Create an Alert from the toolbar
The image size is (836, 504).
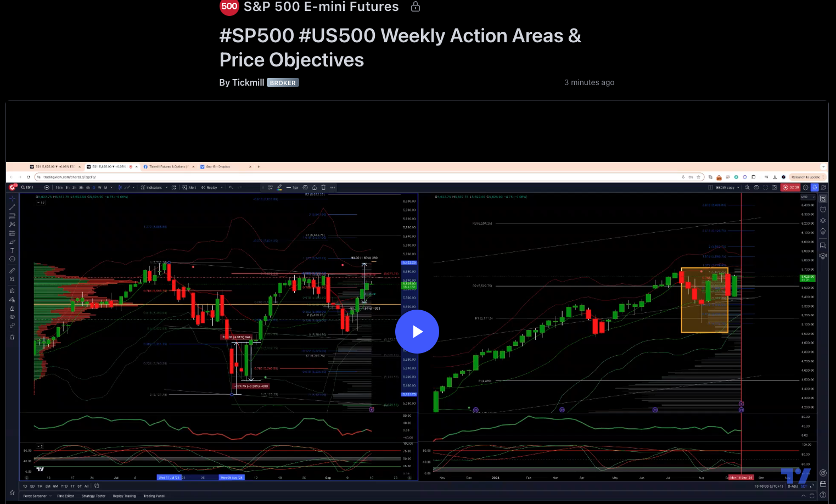click(189, 187)
